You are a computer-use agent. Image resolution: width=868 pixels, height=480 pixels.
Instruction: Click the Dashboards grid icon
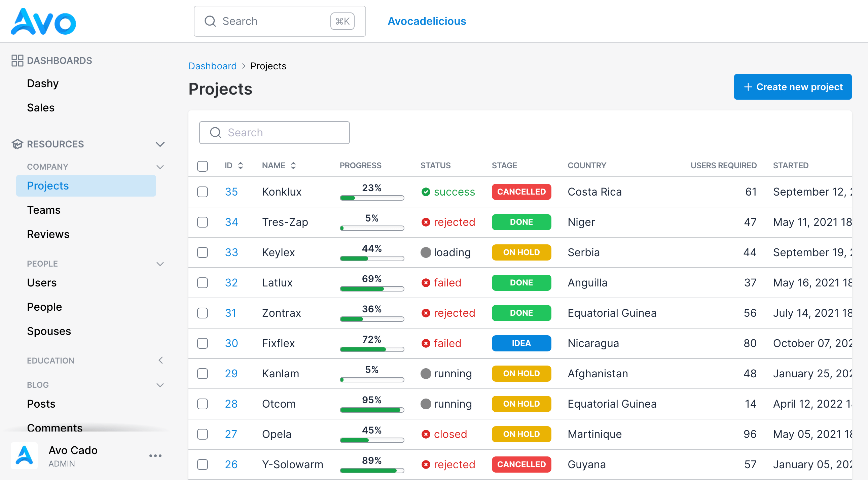17,61
